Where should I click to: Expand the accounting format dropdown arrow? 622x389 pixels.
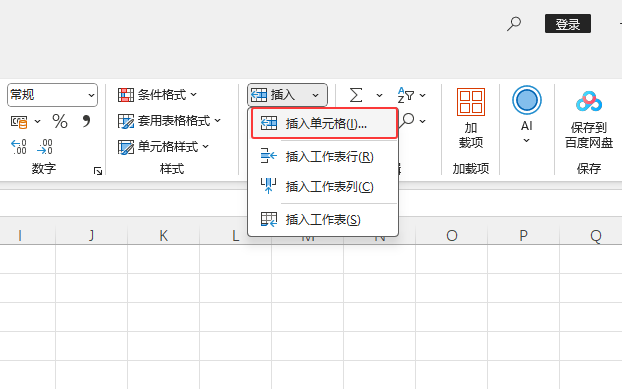(37, 121)
